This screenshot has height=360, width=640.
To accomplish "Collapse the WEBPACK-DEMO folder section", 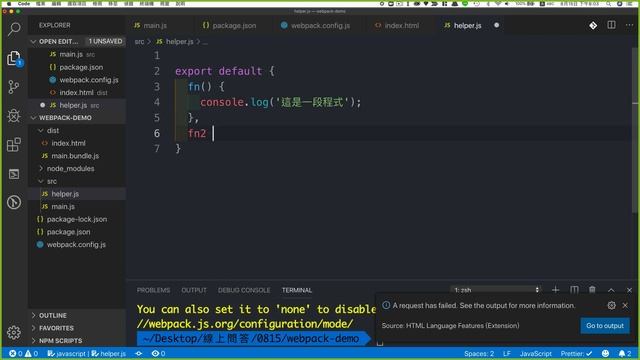I will (33, 118).
